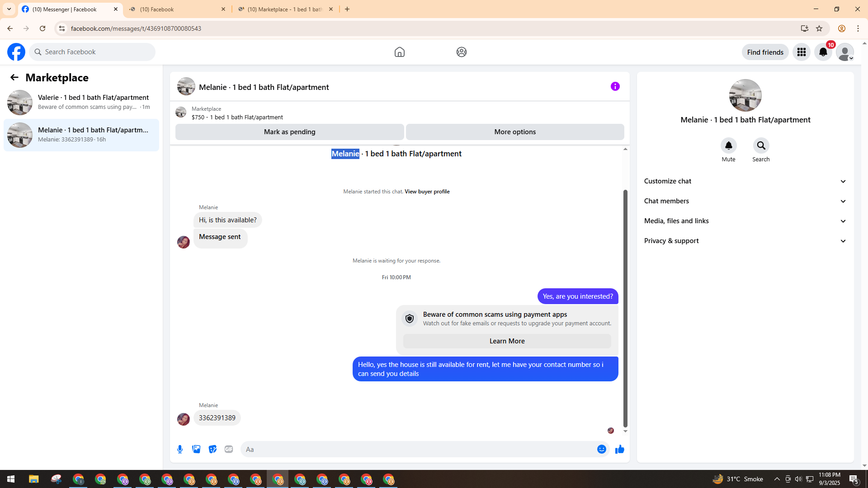Go back using the Marketplace back arrow

14,77
